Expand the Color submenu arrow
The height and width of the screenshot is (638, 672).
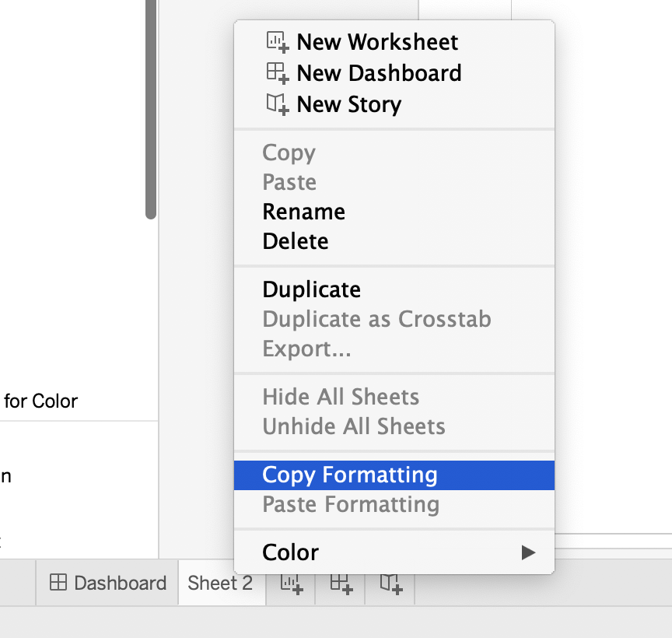pos(528,552)
